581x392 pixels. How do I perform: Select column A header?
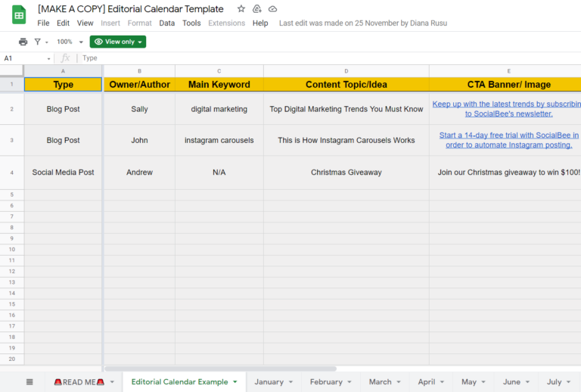click(x=63, y=71)
